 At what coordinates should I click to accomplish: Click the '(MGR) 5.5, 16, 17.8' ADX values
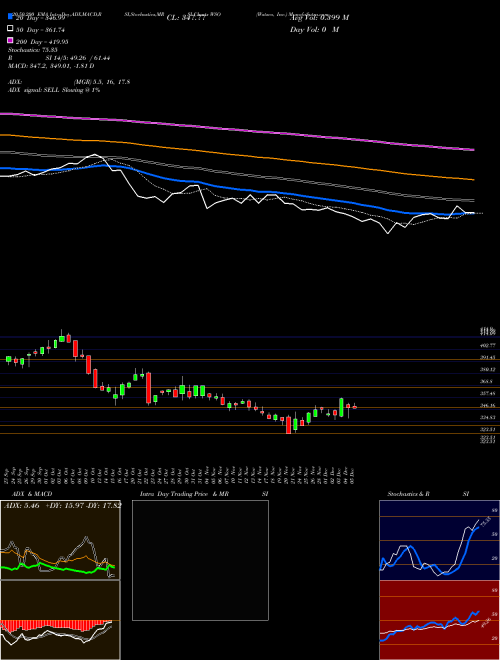(x=101, y=82)
